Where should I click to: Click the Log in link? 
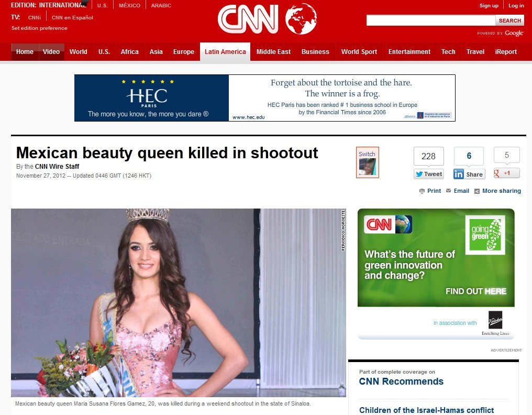point(516,6)
